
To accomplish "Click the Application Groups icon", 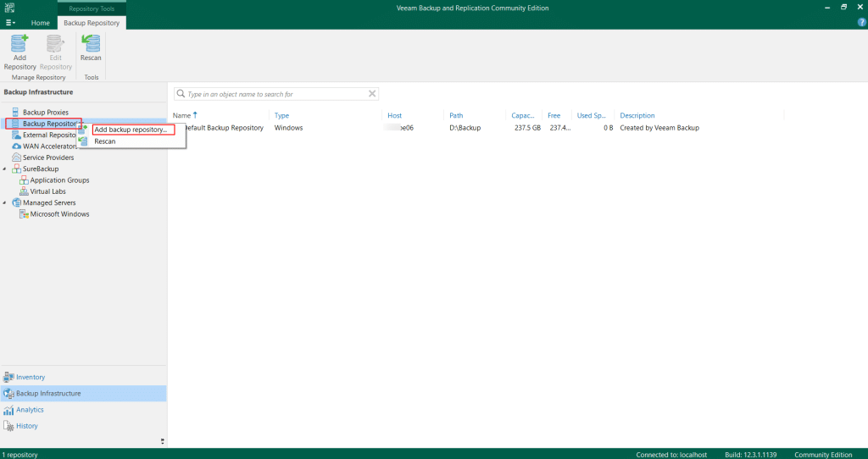I will (x=24, y=180).
